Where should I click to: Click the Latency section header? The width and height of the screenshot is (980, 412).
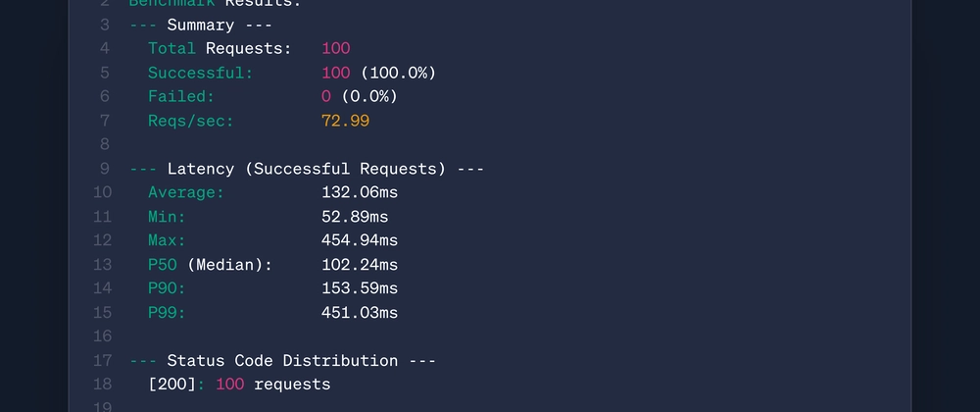click(x=307, y=169)
